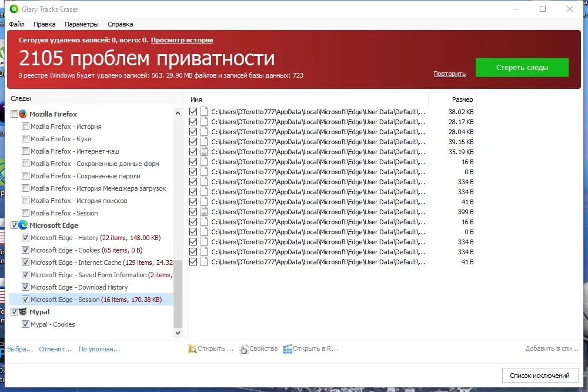Click file icon of 35.19 KB row
This screenshot has height=392, width=588.
tap(204, 152)
